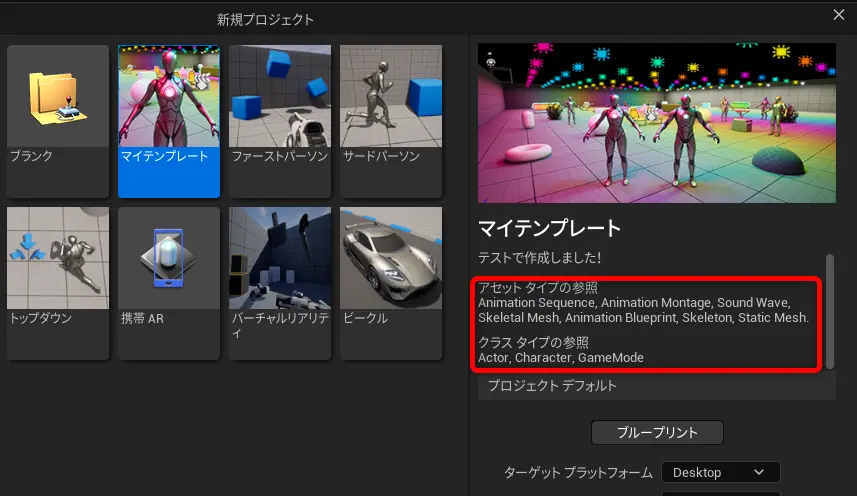Pick the トップダウン template
Viewport: 857px width, 496px height.
(58, 283)
